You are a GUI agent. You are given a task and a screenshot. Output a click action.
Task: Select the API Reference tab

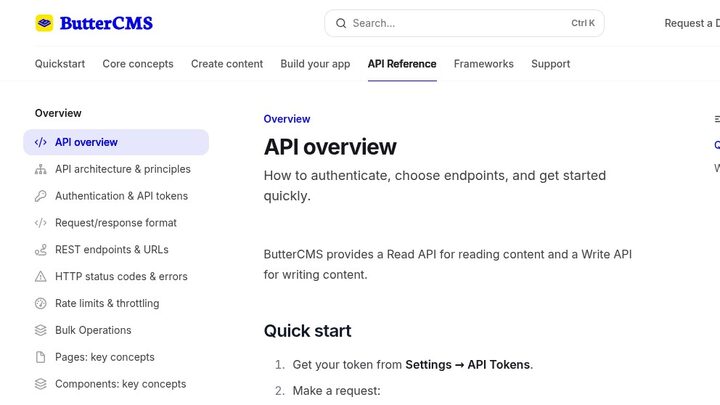coord(402,64)
